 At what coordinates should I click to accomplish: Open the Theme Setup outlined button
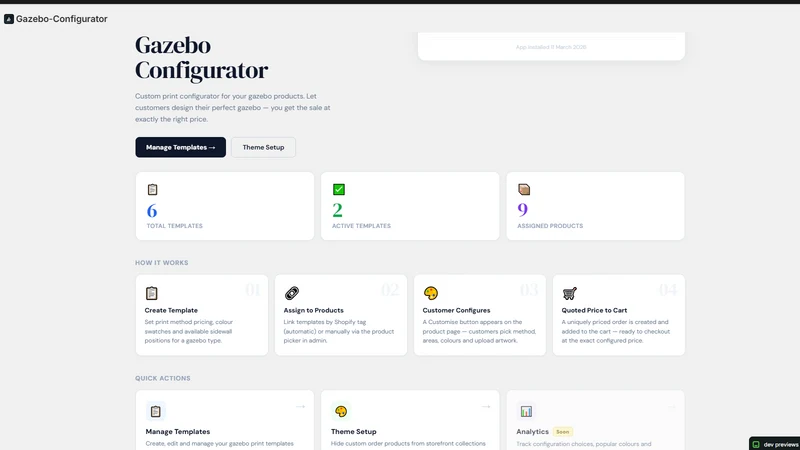(x=263, y=147)
